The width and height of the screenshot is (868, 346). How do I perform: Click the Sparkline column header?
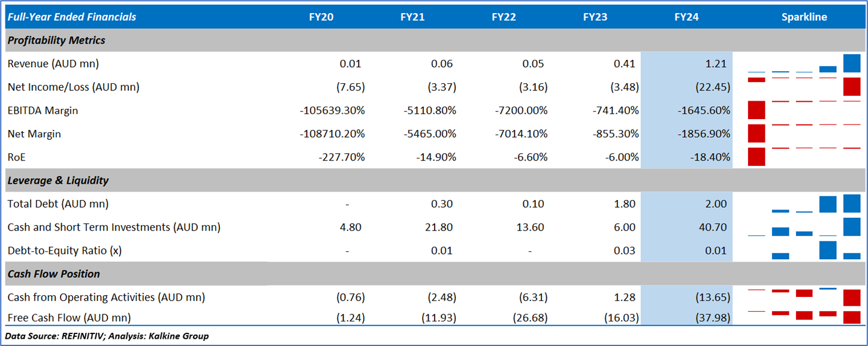coord(803,17)
